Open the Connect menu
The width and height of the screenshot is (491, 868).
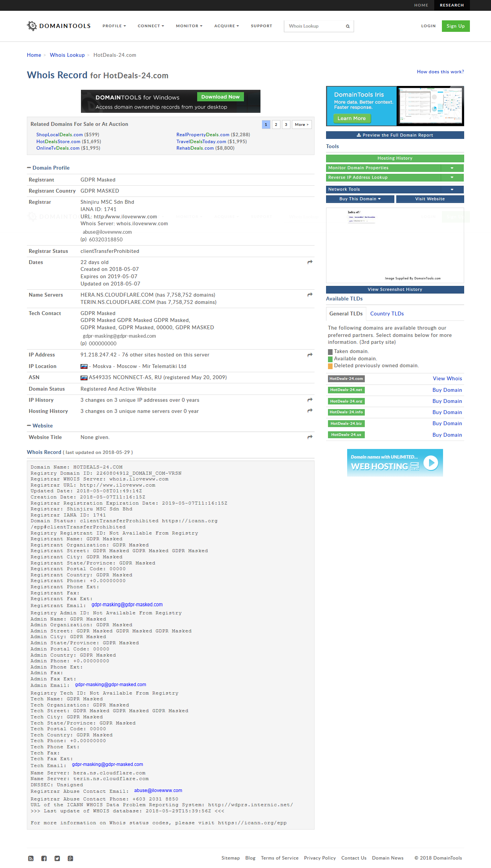[151, 26]
